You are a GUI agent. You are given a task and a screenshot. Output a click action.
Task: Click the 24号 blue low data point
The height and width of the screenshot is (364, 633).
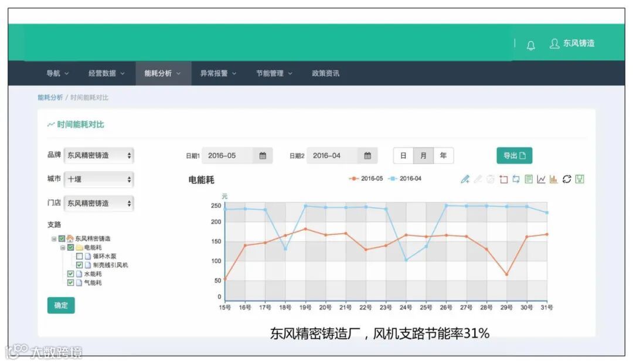coord(406,260)
